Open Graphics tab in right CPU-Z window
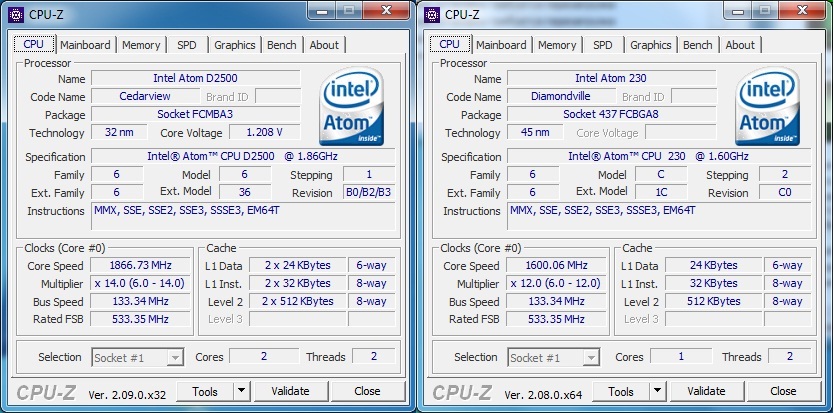834x413 pixels. (650, 45)
